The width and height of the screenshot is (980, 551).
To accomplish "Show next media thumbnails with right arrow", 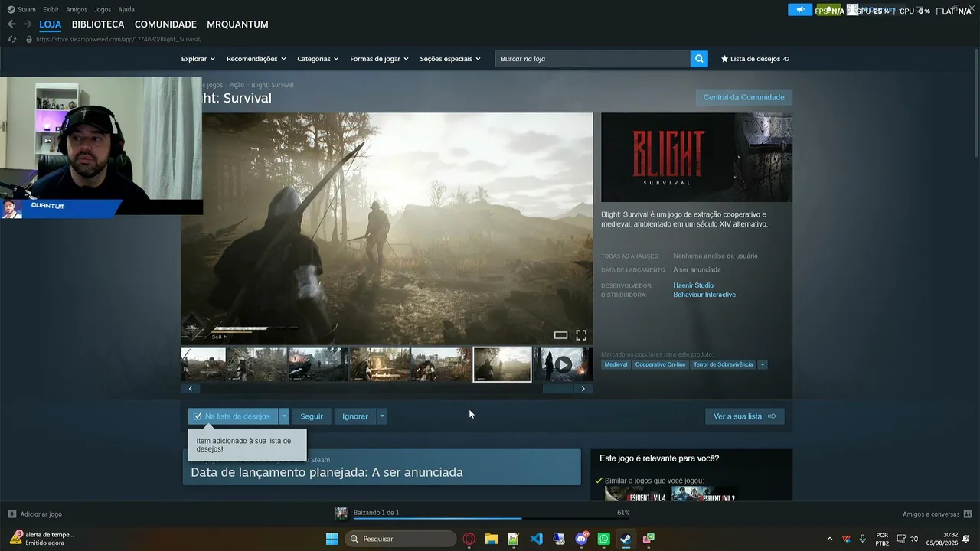I will coord(583,389).
